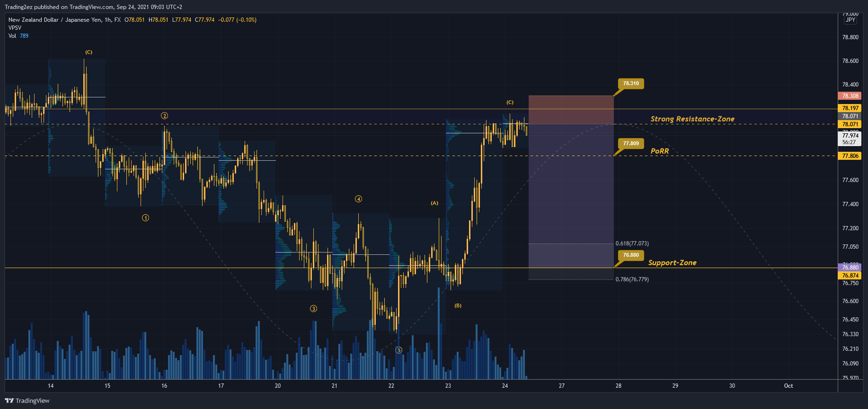Screen dimensions: 868x409
Task: Select the Support-Zone text annotation
Action: [x=672, y=263]
